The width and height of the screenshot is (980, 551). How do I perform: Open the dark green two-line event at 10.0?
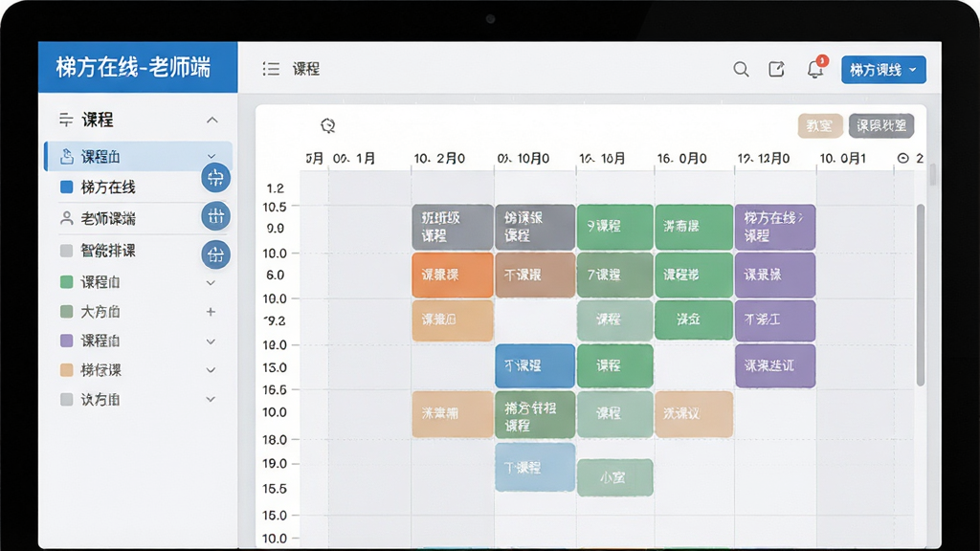[535, 415]
